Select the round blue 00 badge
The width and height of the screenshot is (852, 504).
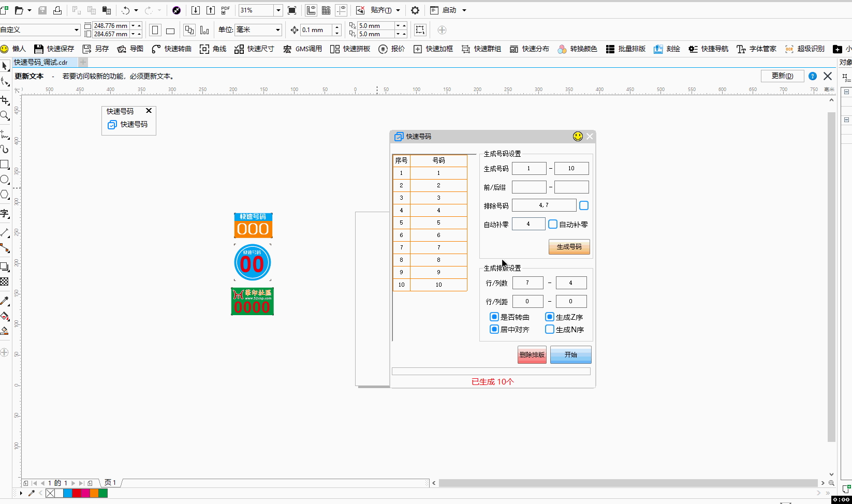point(253,262)
